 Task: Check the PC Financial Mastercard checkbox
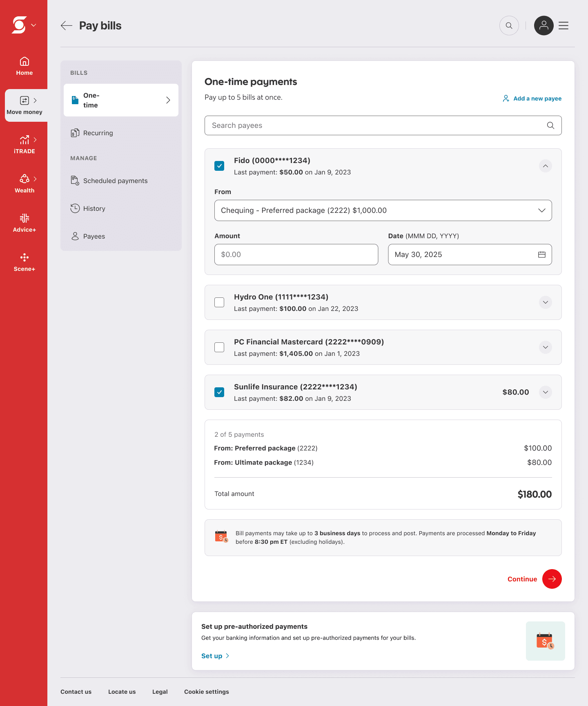point(219,347)
